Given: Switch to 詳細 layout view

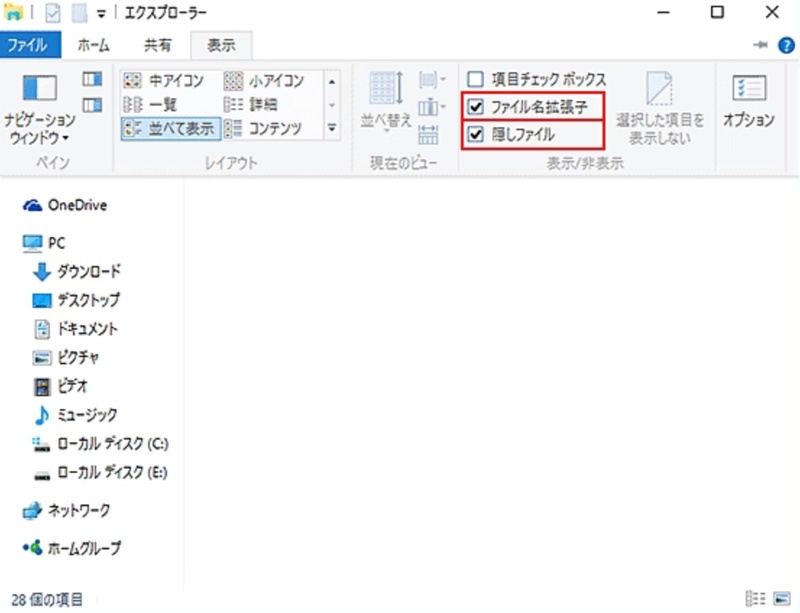Looking at the screenshot, I should coord(262,104).
